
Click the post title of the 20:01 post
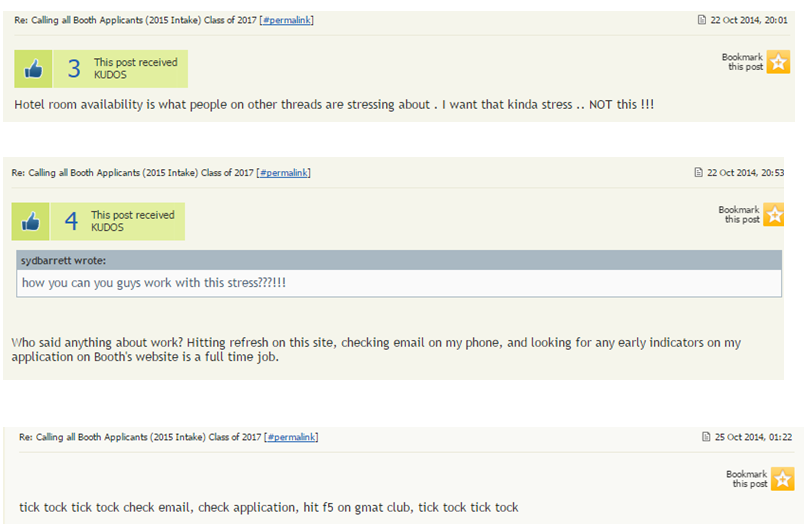coord(133,20)
